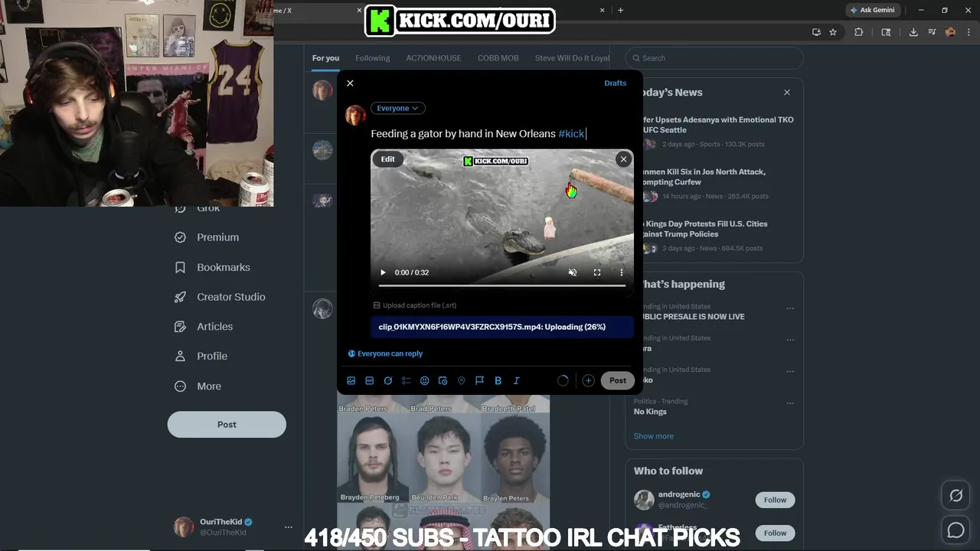Open options for No Kings trending item
Image resolution: width=980 pixels, height=551 pixels.
point(790,404)
